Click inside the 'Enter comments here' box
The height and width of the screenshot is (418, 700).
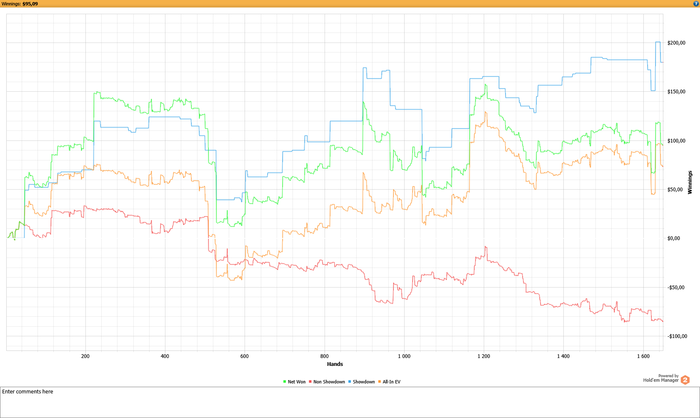tap(350, 402)
